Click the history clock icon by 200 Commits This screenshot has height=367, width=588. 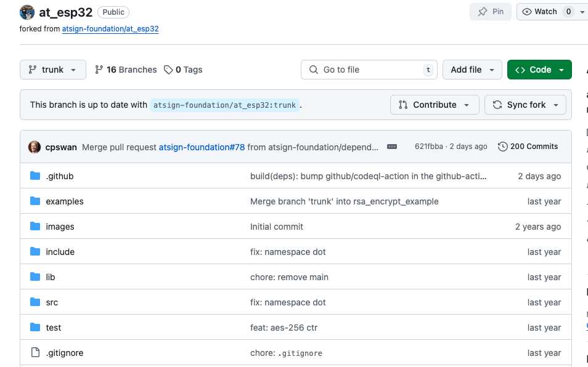tap(502, 147)
